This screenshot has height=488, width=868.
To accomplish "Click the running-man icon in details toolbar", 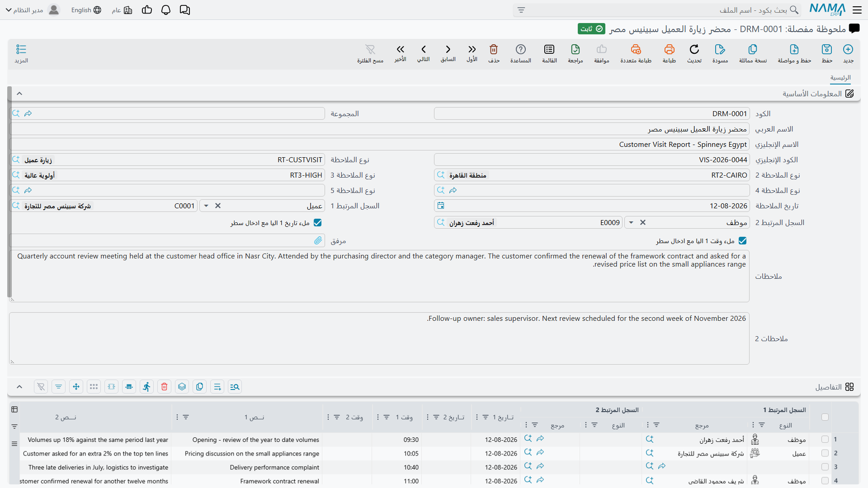I will [147, 387].
